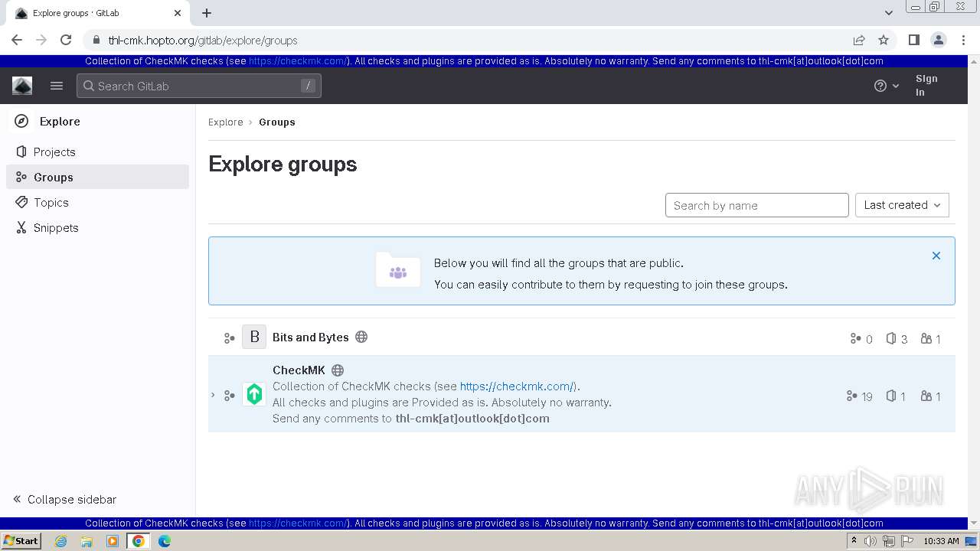
Task: Click project count icon for Bits and Bytes
Action: coord(891,338)
